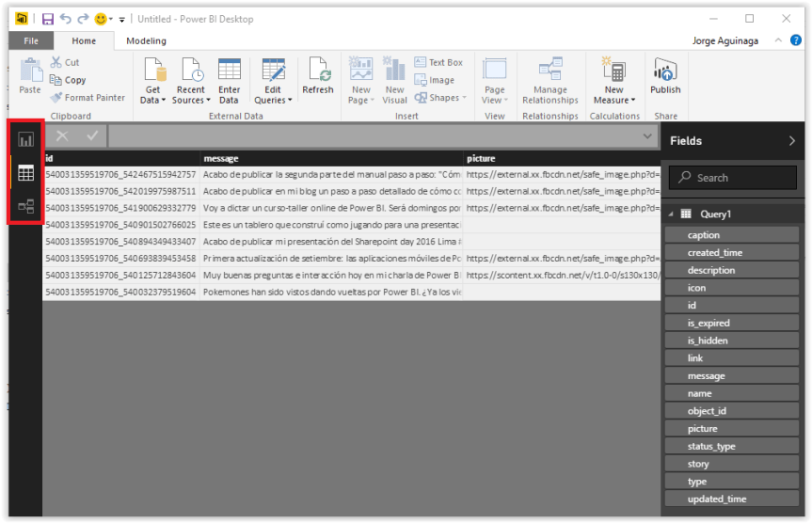
Task: Switch to the Modeling ribbon tab
Action: (146, 41)
